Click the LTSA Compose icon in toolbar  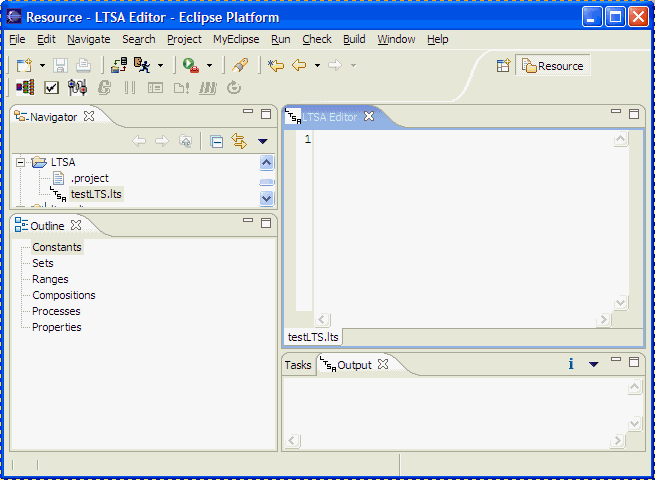click(26, 88)
